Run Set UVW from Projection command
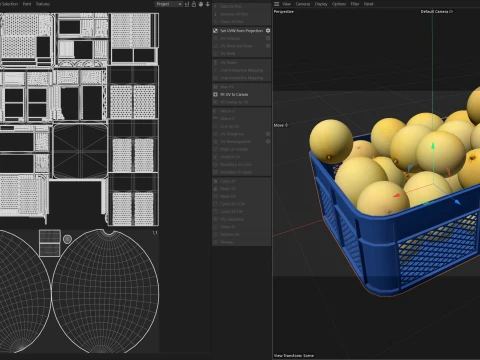 coord(241,31)
